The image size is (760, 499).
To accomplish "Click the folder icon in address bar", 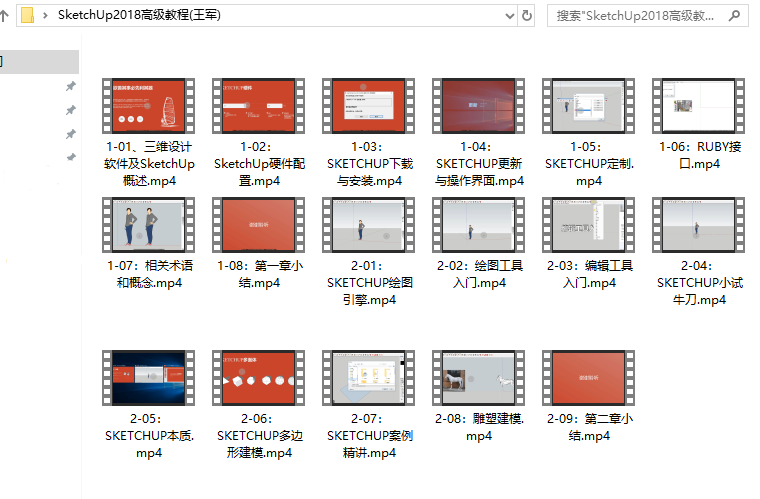I will click(x=28, y=15).
